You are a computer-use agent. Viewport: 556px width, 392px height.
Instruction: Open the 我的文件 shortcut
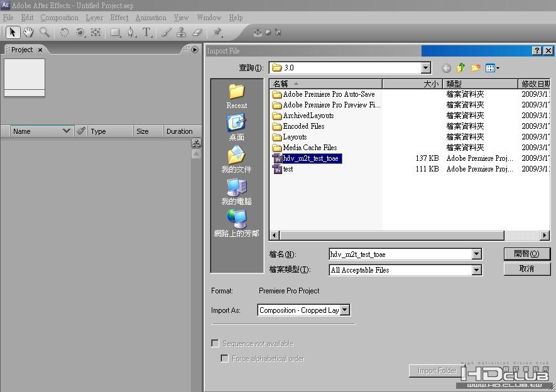(x=236, y=160)
